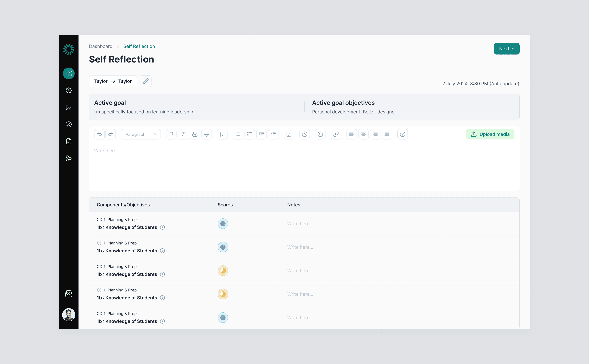Click the Self Reflection breadcrumb
The image size is (589, 364).
139,46
